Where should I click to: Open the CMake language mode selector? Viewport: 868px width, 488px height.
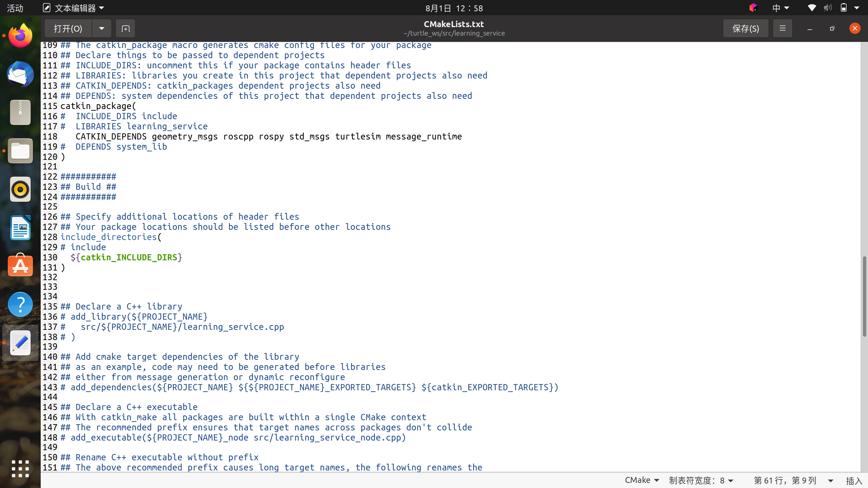coord(641,480)
